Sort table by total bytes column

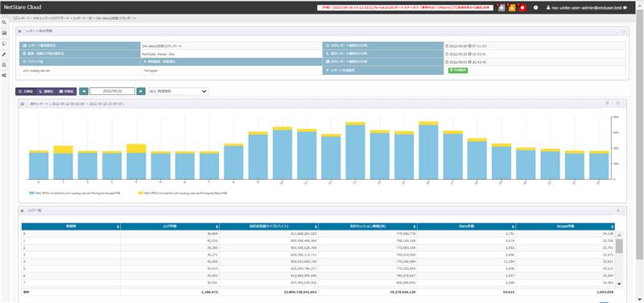click(x=269, y=226)
